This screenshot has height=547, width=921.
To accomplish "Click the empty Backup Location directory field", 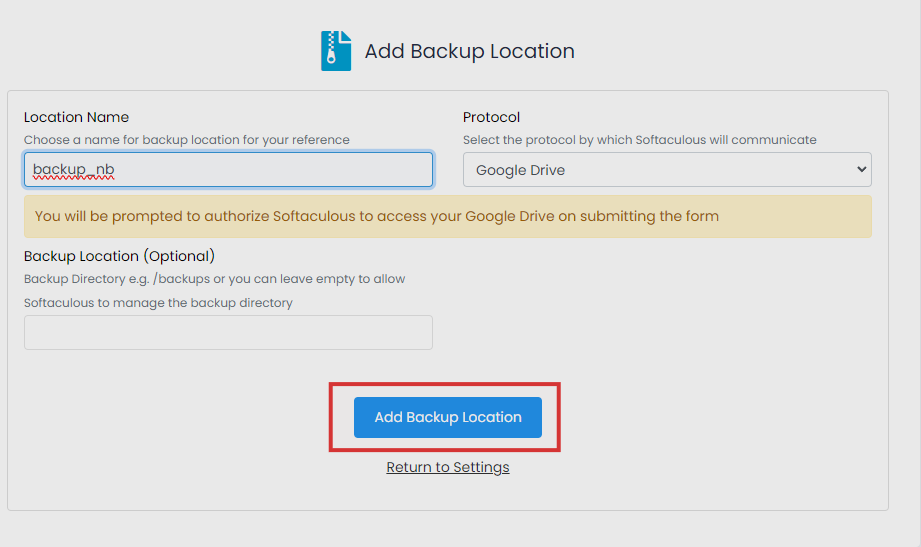I will point(228,333).
